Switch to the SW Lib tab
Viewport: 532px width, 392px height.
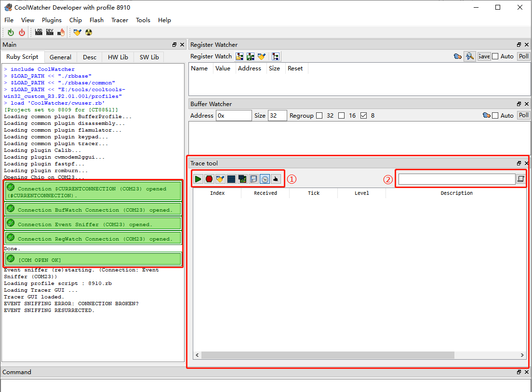point(149,57)
